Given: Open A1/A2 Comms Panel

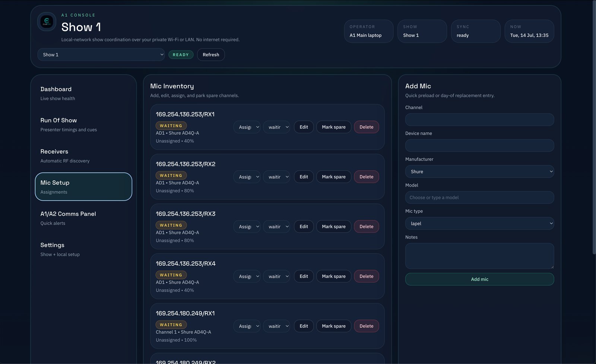Looking at the screenshot, I should click(83, 218).
